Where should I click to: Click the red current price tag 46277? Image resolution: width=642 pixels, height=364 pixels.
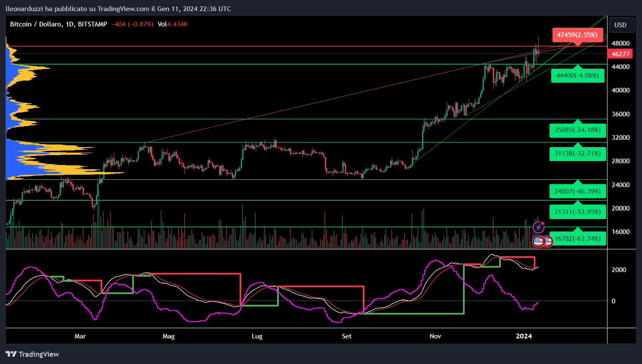click(621, 54)
